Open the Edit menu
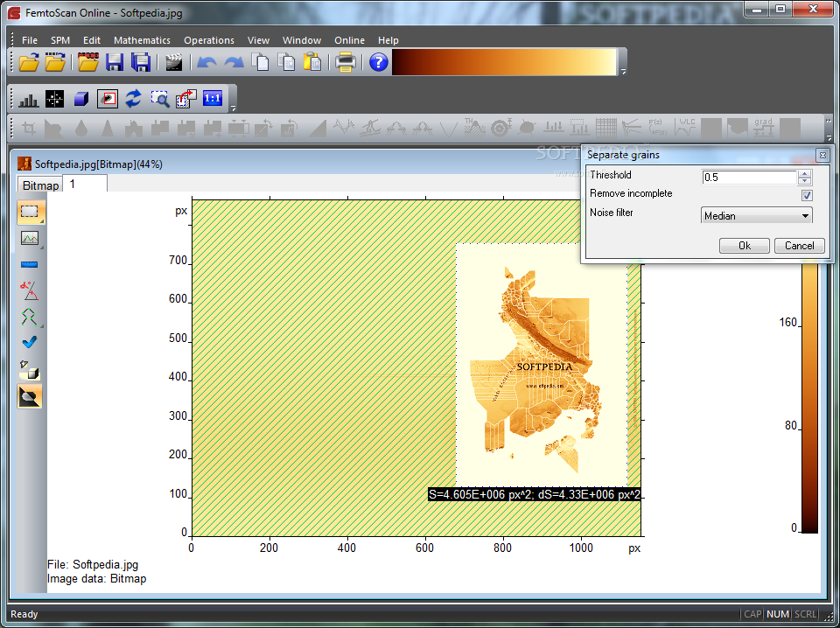 (x=92, y=40)
